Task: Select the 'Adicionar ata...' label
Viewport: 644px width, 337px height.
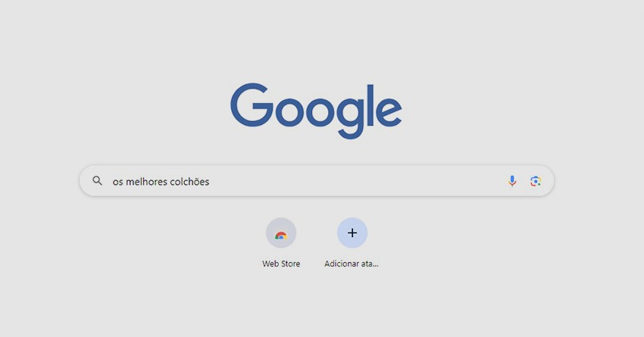Action: coord(352,264)
